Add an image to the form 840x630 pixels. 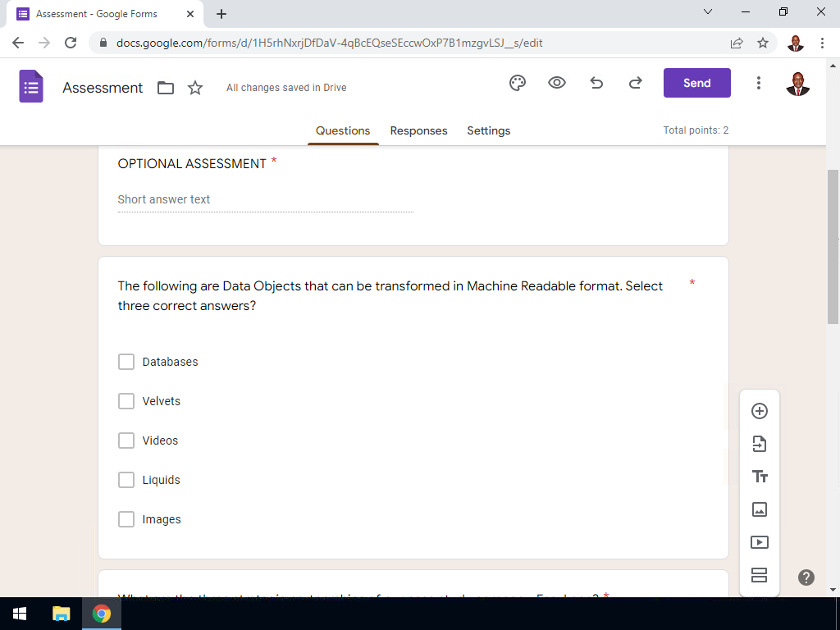click(759, 509)
